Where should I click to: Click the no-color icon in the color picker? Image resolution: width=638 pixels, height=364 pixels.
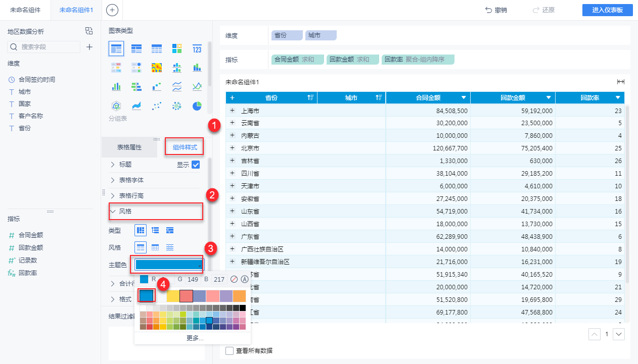click(234, 279)
